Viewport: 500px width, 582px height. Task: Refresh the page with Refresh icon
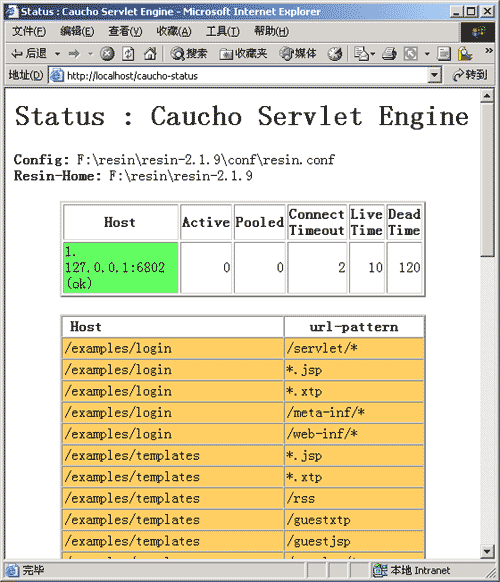[x=128, y=54]
